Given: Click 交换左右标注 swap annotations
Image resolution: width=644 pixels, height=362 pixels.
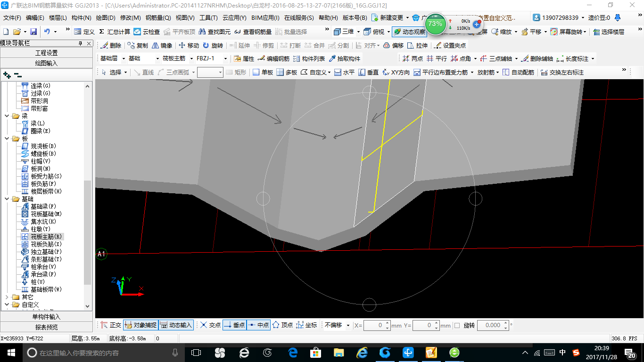Looking at the screenshot, I should pos(562,72).
